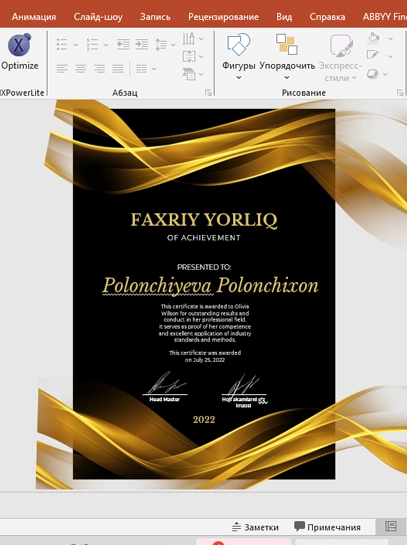This screenshot has width=407, height=545.
Task: Click the shape outline pencil icon
Action: 373,55
